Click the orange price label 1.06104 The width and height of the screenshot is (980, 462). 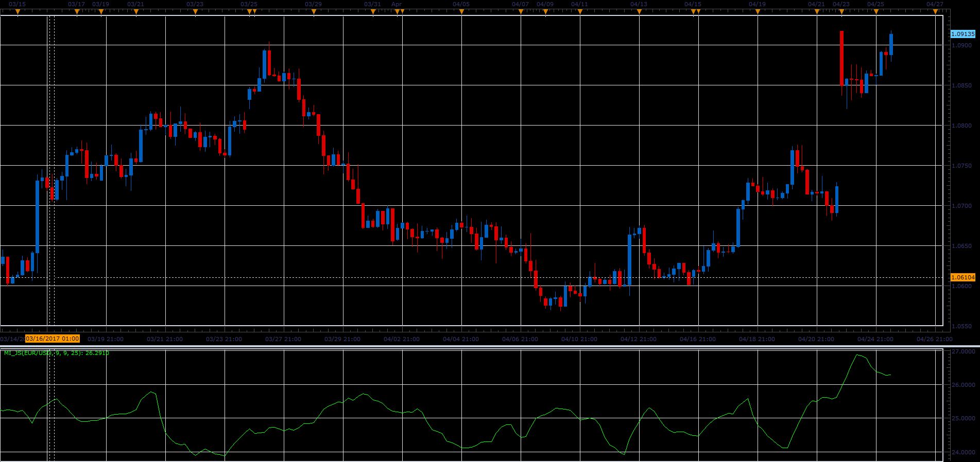point(962,277)
